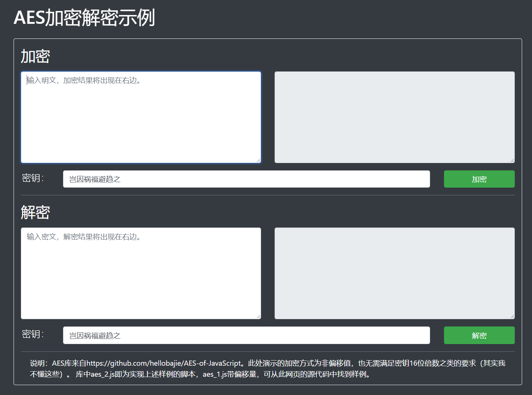Click the 密钥 label in decryption section
This screenshot has width=532, height=395.
coord(33,334)
